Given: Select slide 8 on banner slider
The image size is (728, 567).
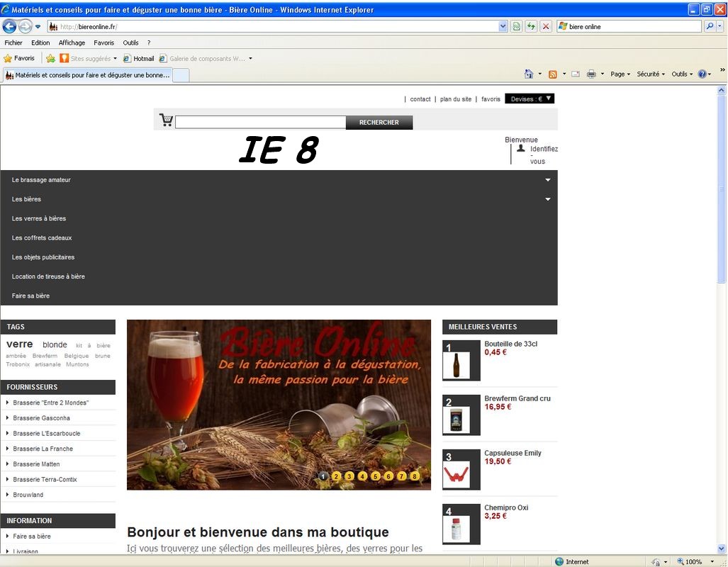Looking at the screenshot, I should click(415, 476).
